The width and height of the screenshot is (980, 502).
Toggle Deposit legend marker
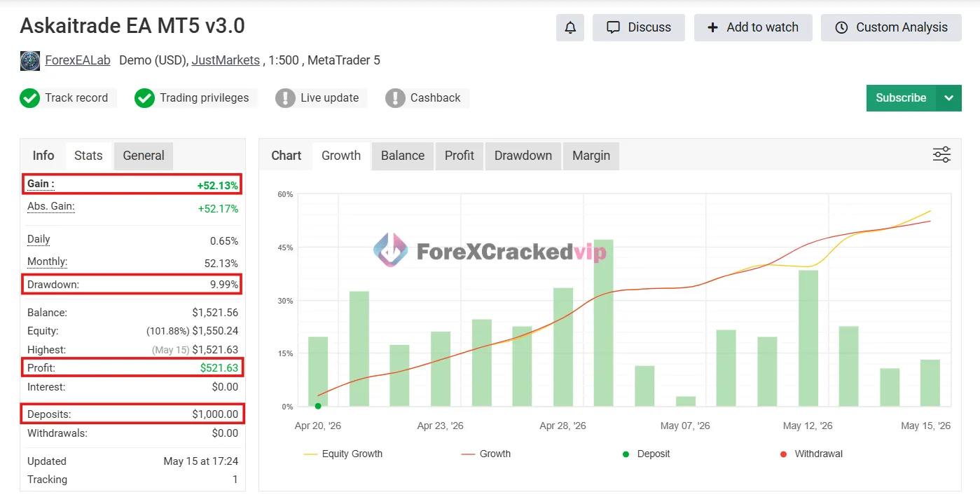click(647, 454)
